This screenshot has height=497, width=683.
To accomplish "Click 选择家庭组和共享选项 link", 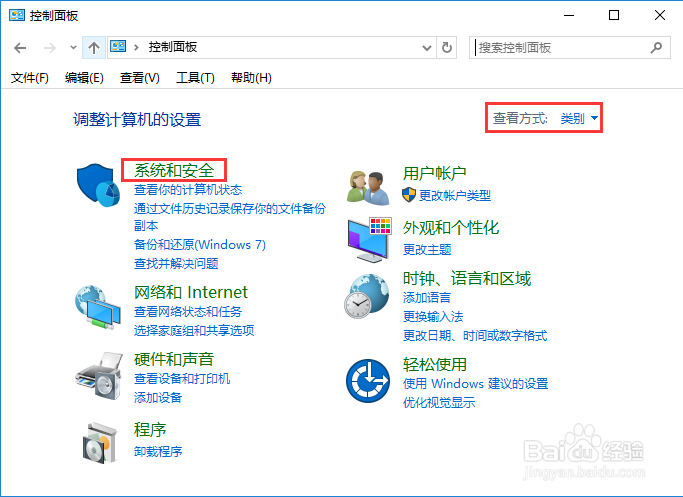I will tap(194, 330).
